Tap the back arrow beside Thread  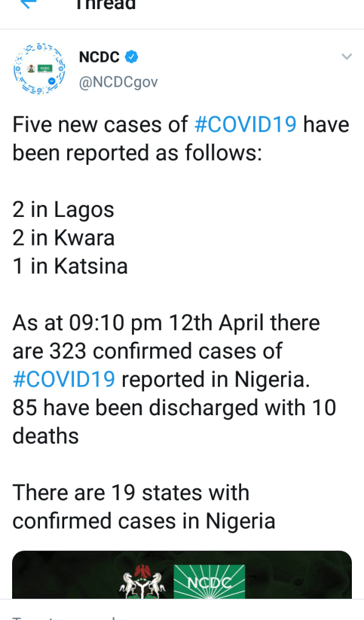point(29,4)
